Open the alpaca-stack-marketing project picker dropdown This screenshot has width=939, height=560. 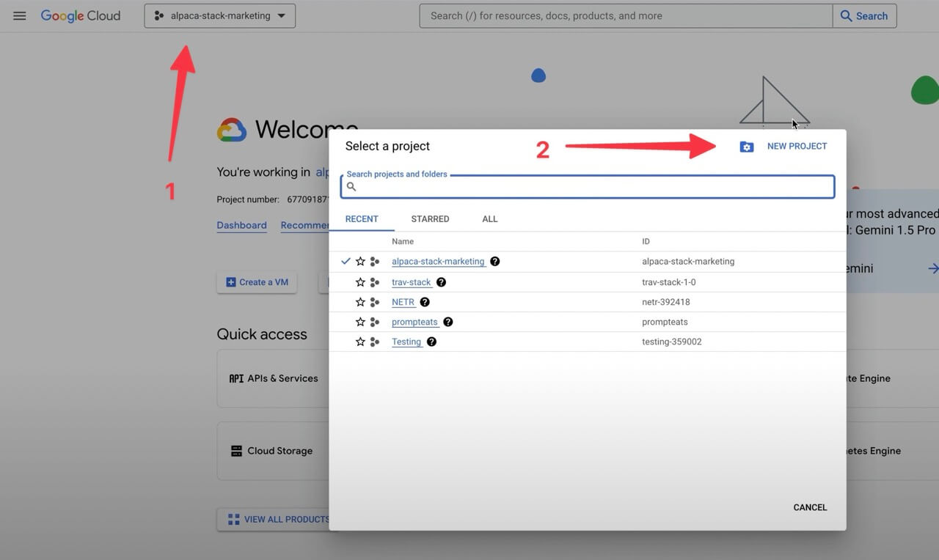point(219,15)
